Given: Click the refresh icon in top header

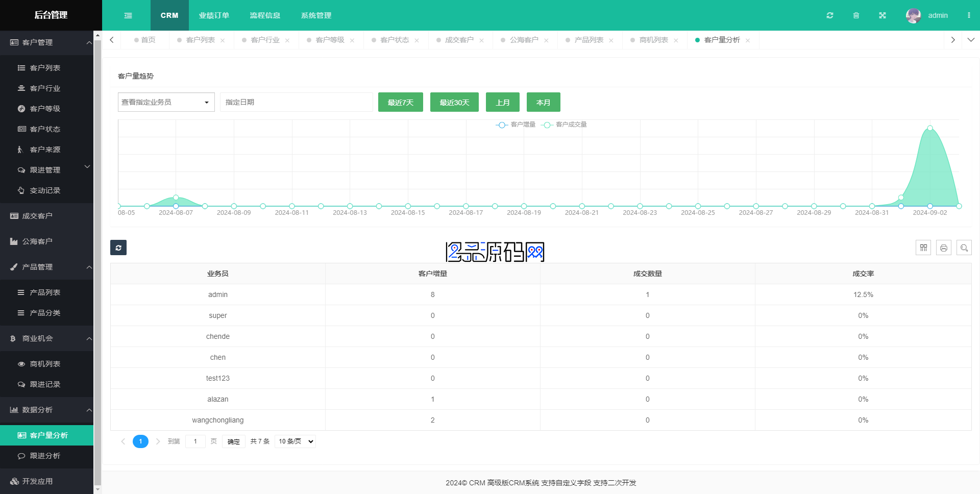Looking at the screenshot, I should (x=830, y=15).
